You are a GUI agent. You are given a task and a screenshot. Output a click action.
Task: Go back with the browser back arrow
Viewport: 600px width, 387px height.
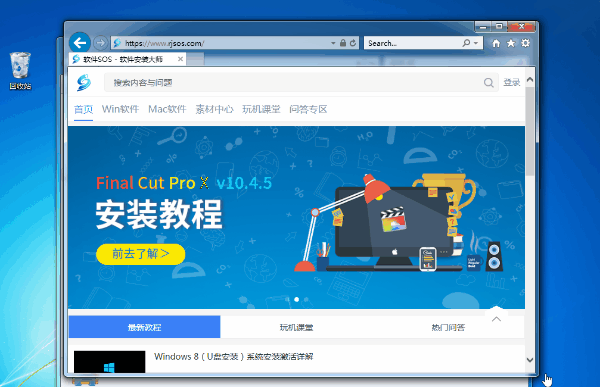80,42
